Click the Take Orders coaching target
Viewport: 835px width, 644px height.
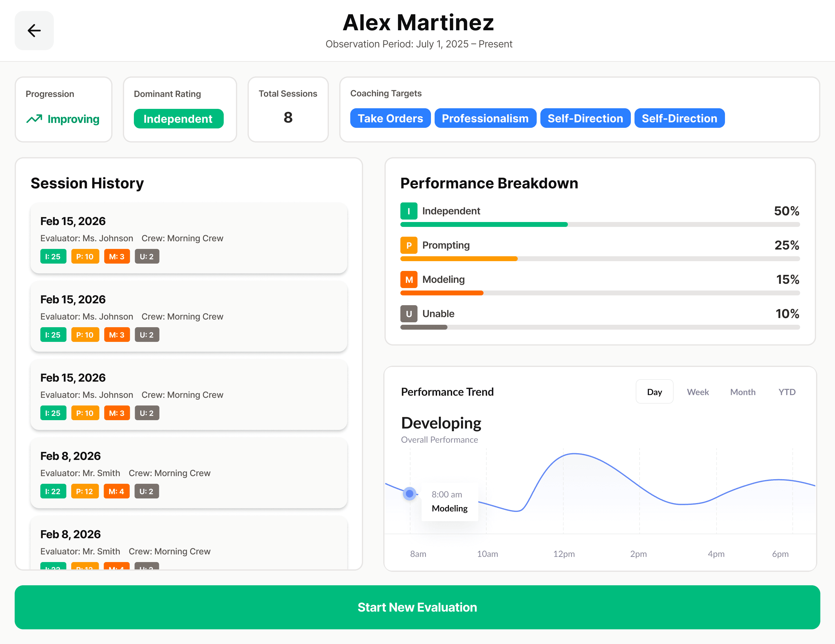390,119
